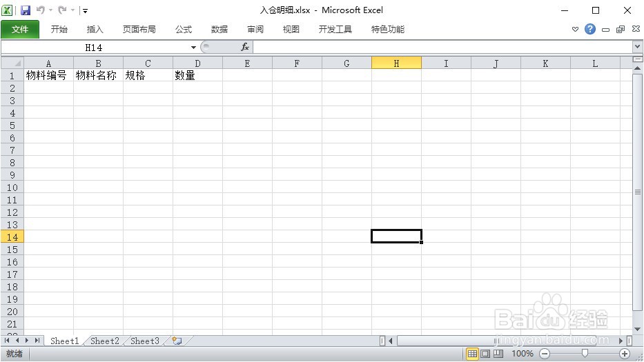This screenshot has width=644, height=362.
Task: Select column A header
Action: point(48,63)
